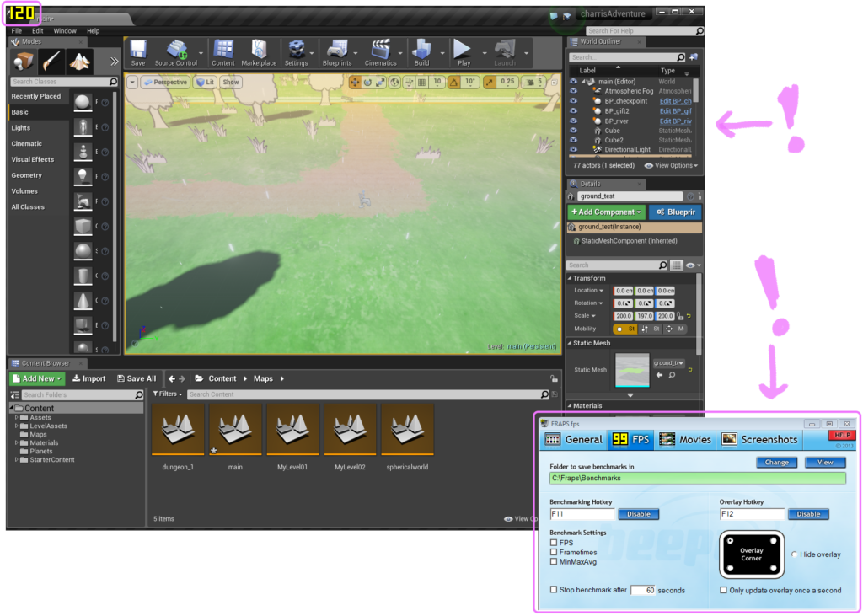
Task: Open View Options in World Outliner
Action: [672, 166]
